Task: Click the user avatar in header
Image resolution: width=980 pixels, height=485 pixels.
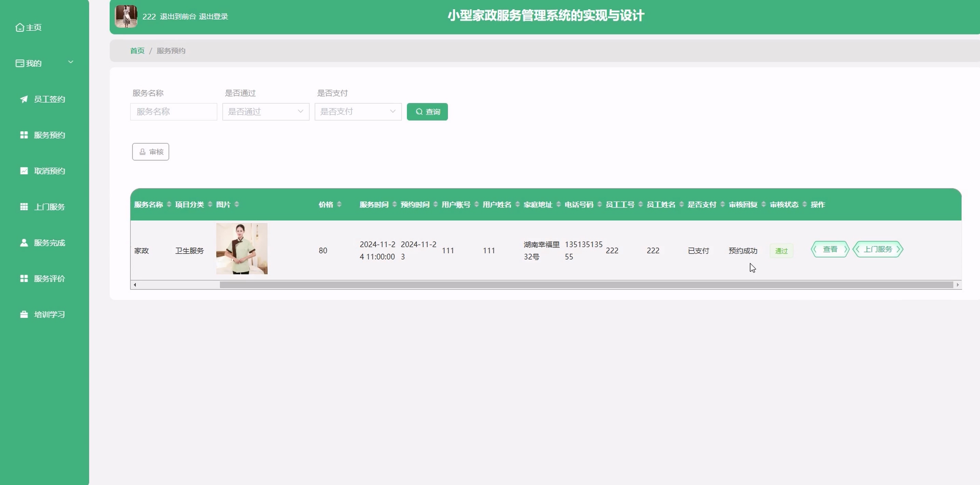Action: [126, 16]
